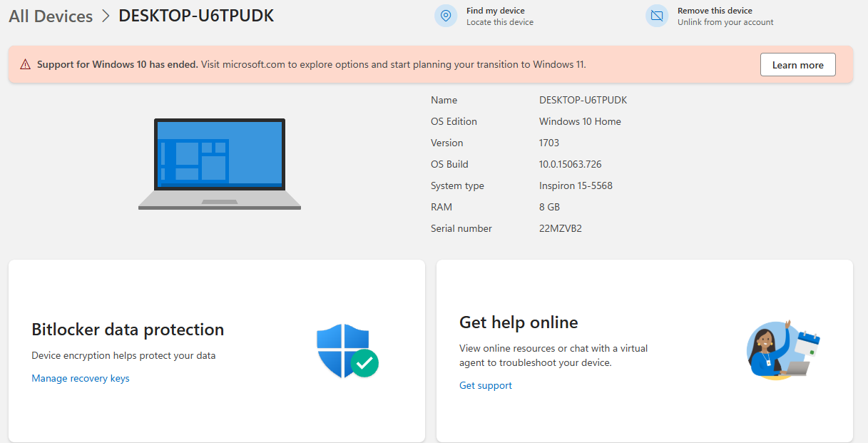The height and width of the screenshot is (443, 868).
Task: Click the Serial number value 22MZVB2
Action: point(561,228)
